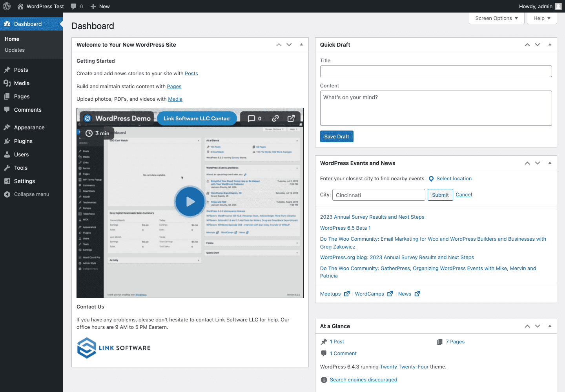Open Plugins icon in sidebar
The height and width of the screenshot is (392, 565).
click(x=7, y=141)
